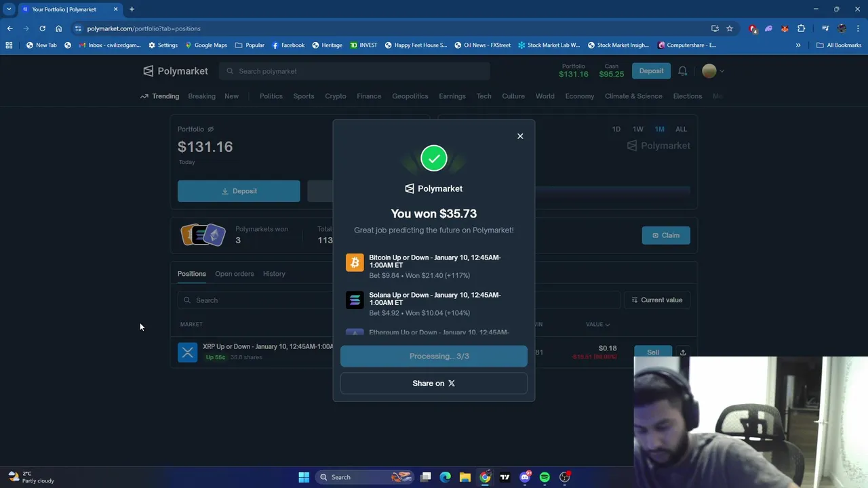Image resolution: width=868 pixels, height=488 pixels.
Task: Open the Current value sort dropdown
Action: point(657,300)
